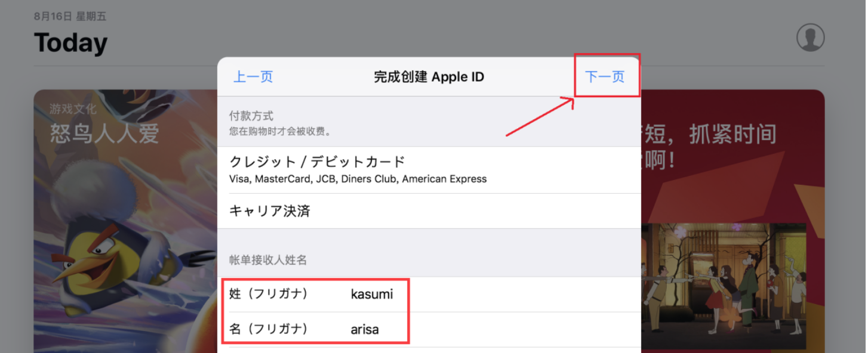Screen dimensions: 868x353
Task: Click the Visa, MasterCard, JCB card brands text
Action: pos(358,179)
